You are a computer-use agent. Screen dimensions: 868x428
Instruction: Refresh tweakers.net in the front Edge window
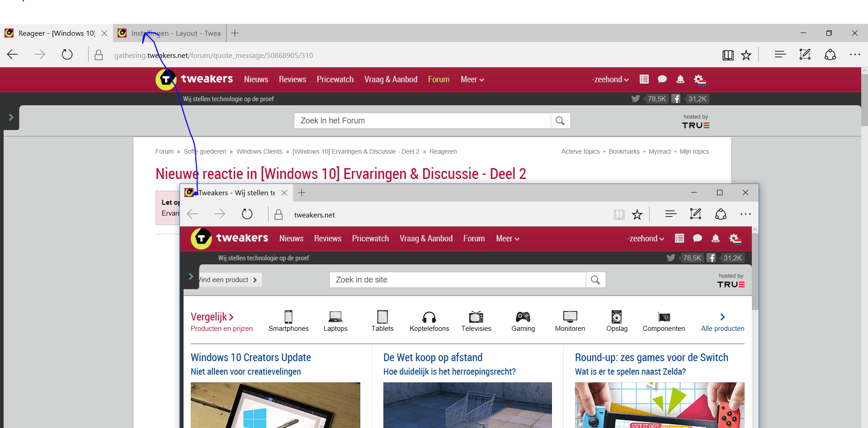247,214
